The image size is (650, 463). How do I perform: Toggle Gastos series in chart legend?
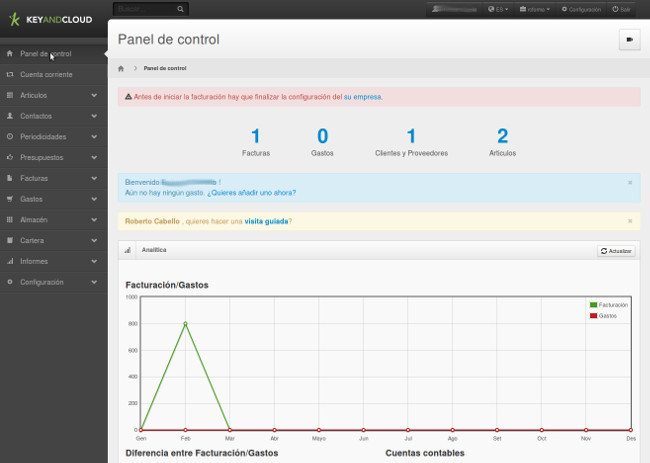(603, 315)
